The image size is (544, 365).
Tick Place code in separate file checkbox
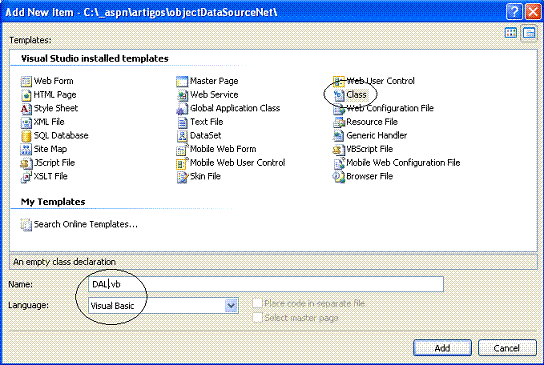257,303
